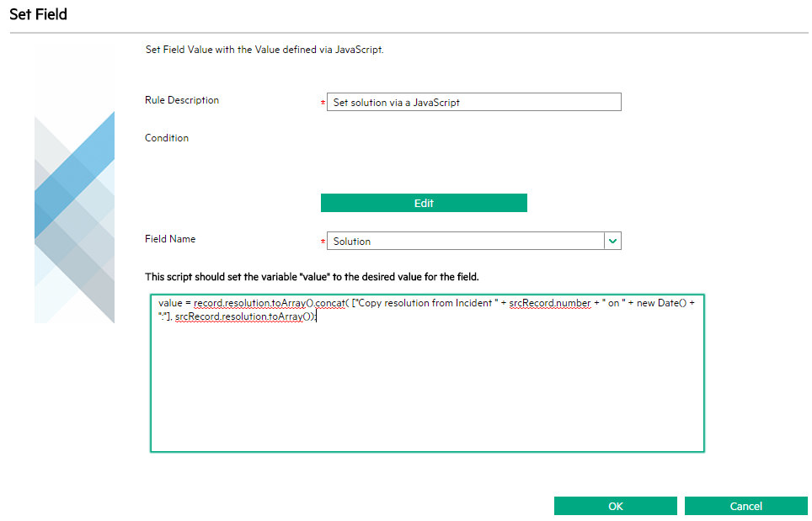The image size is (812, 521).
Task: Cancel the Set Field dialog
Action: coord(745,506)
